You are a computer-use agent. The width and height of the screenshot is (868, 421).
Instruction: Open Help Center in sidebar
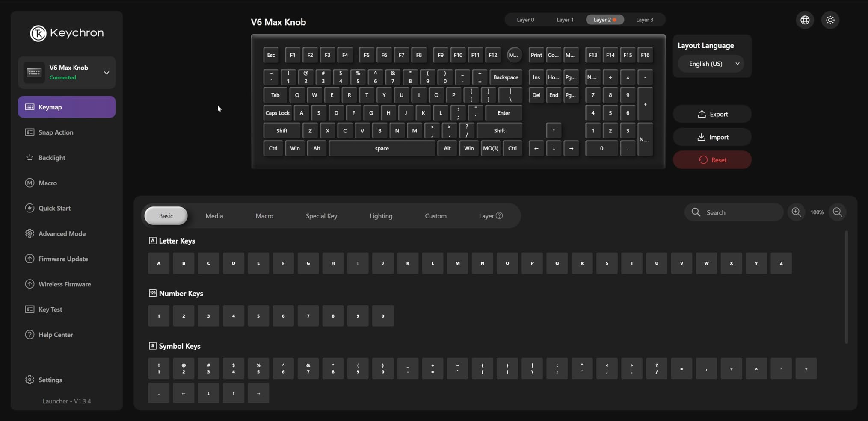[x=67, y=334]
